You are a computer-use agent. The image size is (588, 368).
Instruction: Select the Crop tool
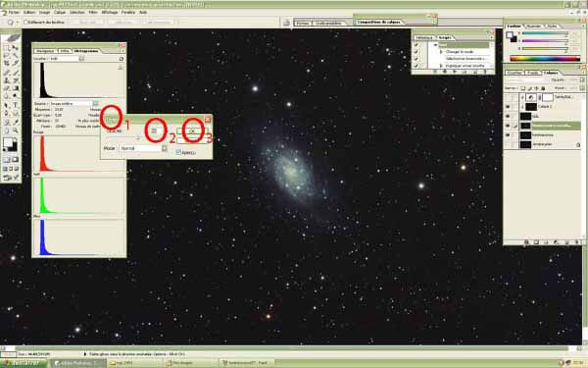click(x=7, y=64)
